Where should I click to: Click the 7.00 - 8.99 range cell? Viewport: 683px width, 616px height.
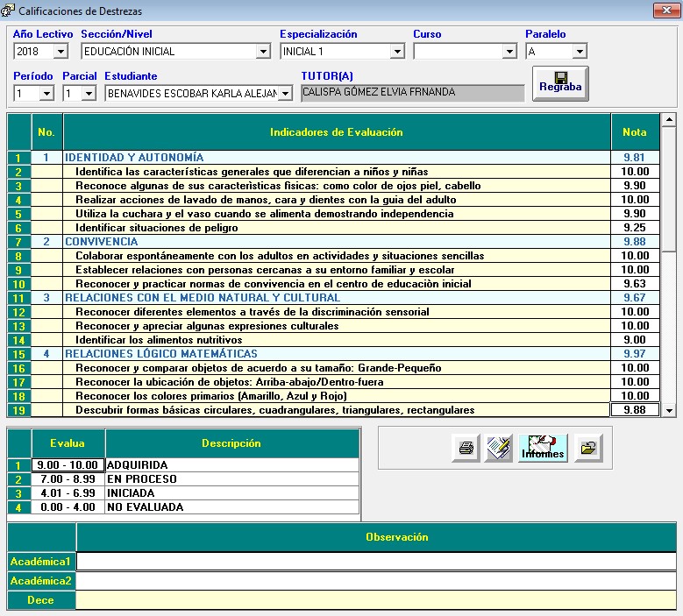[68, 479]
